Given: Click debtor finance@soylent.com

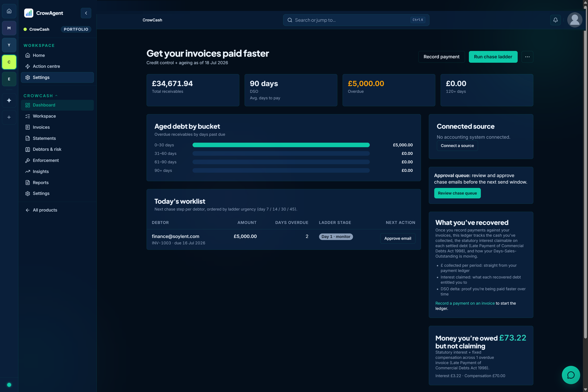Looking at the screenshot, I should [175, 236].
